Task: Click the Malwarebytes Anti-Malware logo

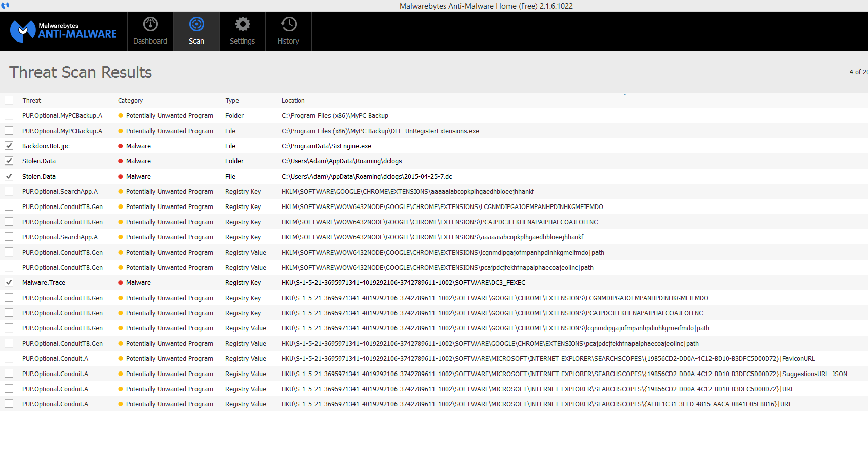Action: tap(63, 31)
